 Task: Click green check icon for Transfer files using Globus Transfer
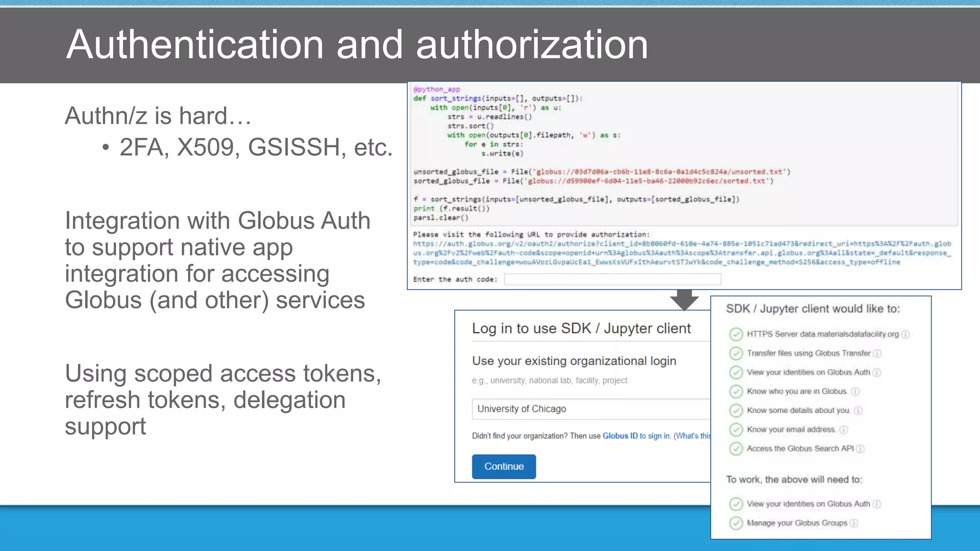[x=736, y=353]
